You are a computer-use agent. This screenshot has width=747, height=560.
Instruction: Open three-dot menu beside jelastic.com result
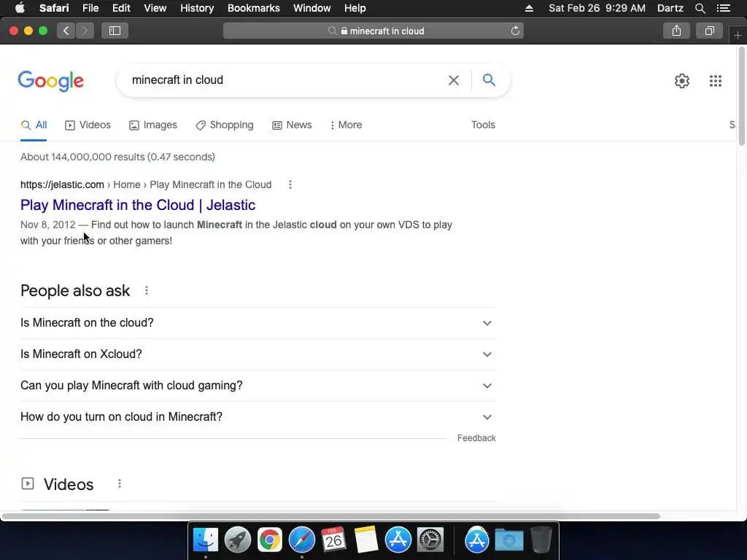pos(290,184)
